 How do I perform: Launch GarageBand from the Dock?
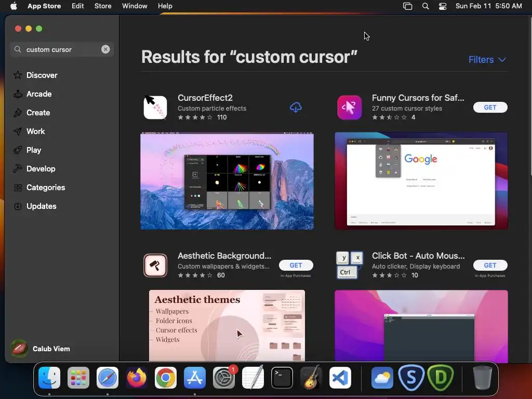pyautogui.click(x=311, y=378)
